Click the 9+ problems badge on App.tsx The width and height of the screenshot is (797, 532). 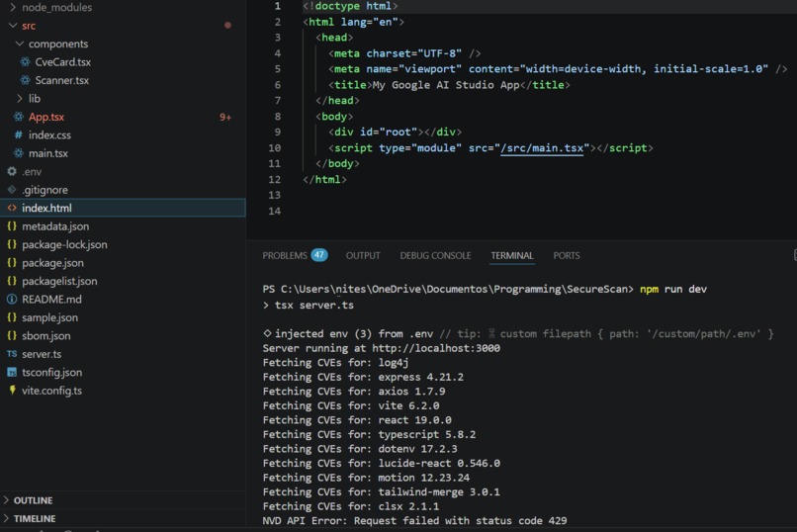click(225, 118)
